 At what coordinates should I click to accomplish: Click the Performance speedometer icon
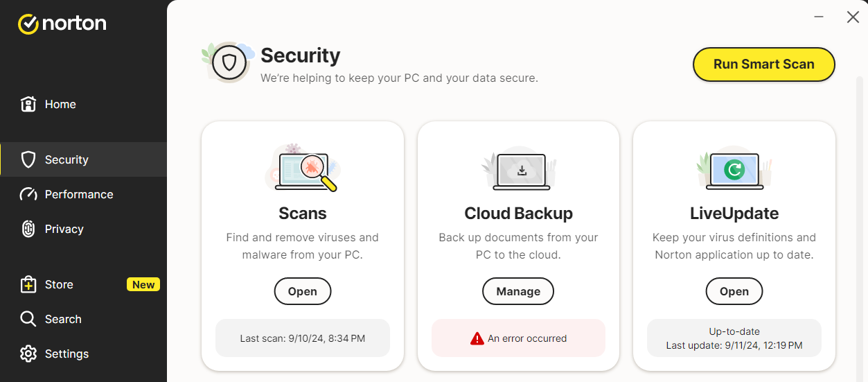28,194
